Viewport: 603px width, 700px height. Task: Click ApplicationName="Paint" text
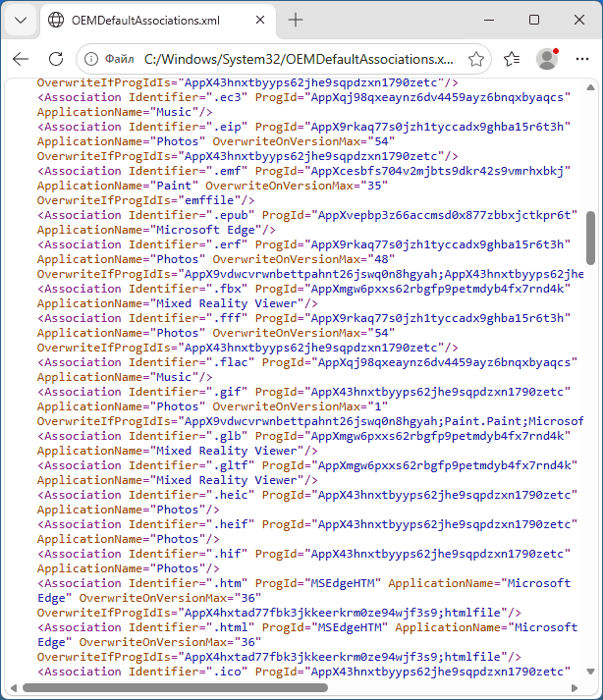(x=118, y=186)
